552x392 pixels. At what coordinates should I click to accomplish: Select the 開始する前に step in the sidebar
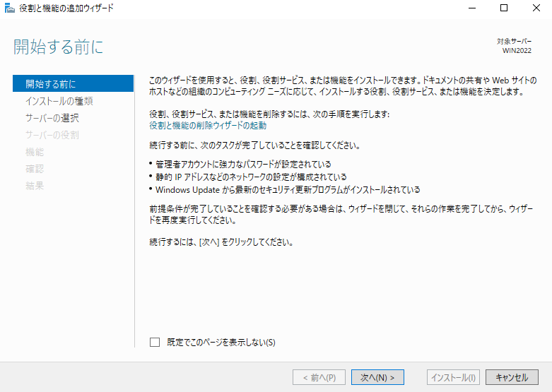tap(50, 84)
